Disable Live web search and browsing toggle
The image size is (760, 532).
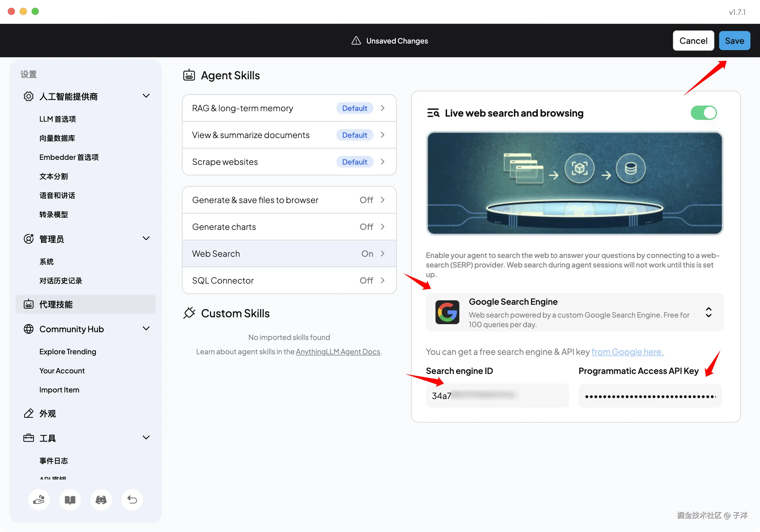coord(703,113)
